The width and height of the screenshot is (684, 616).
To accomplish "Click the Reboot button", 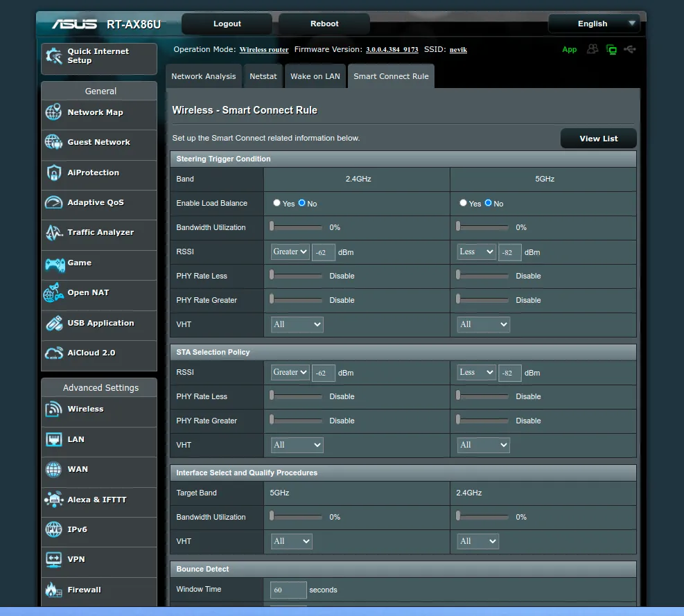I will coord(323,23).
